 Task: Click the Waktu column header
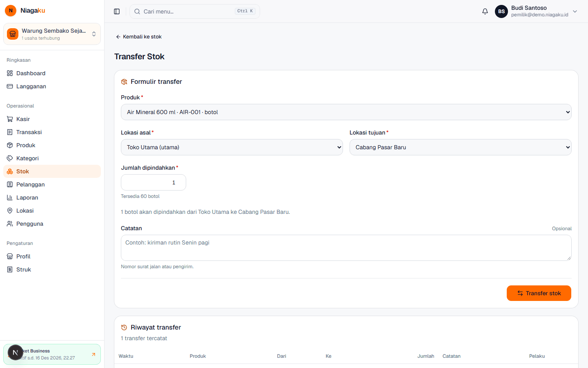coord(126,356)
